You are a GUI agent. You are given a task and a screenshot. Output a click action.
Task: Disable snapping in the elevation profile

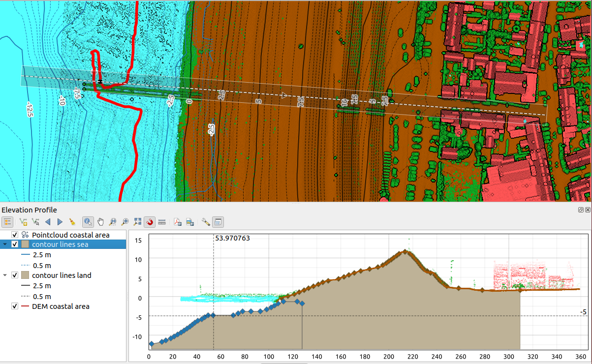[150, 222]
